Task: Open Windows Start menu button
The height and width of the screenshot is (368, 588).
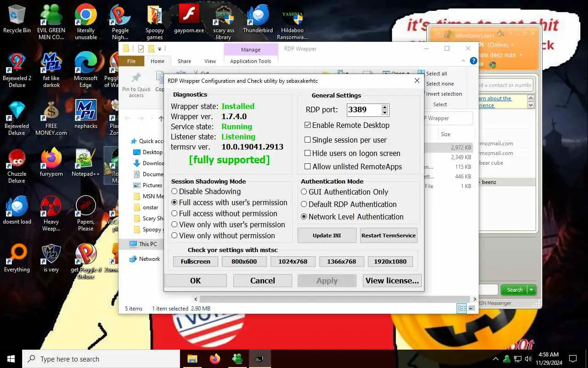Action: [11, 359]
